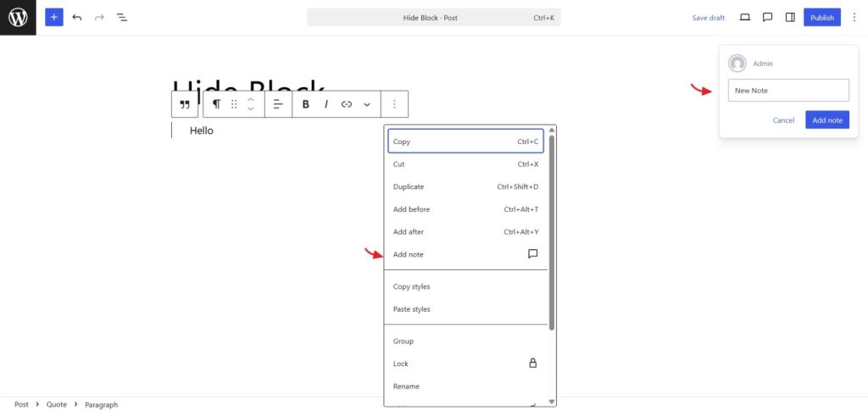Click the block drag handle
868x410 pixels.
[x=234, y=104]
